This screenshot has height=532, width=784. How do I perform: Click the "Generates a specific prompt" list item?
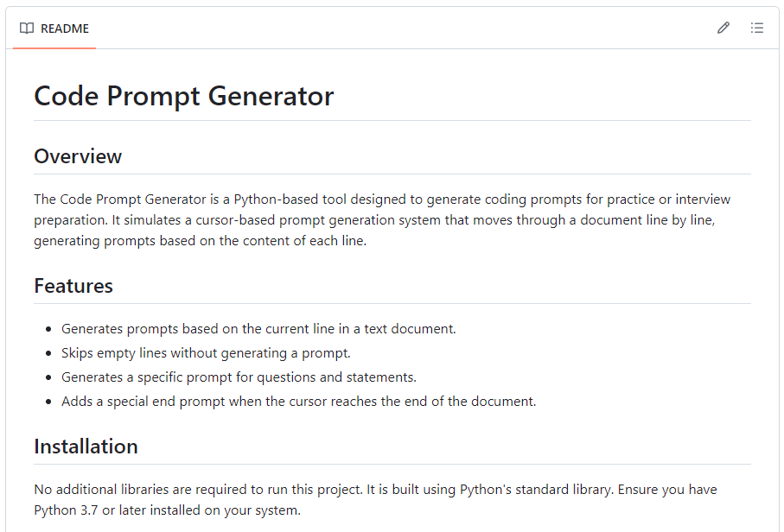click(x=239, y=377)
